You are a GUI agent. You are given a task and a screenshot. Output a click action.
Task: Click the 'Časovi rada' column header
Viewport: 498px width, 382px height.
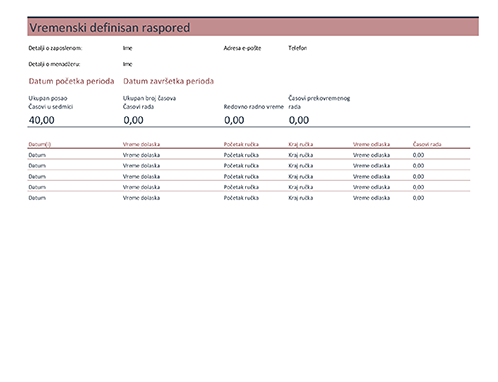(427, 144)
